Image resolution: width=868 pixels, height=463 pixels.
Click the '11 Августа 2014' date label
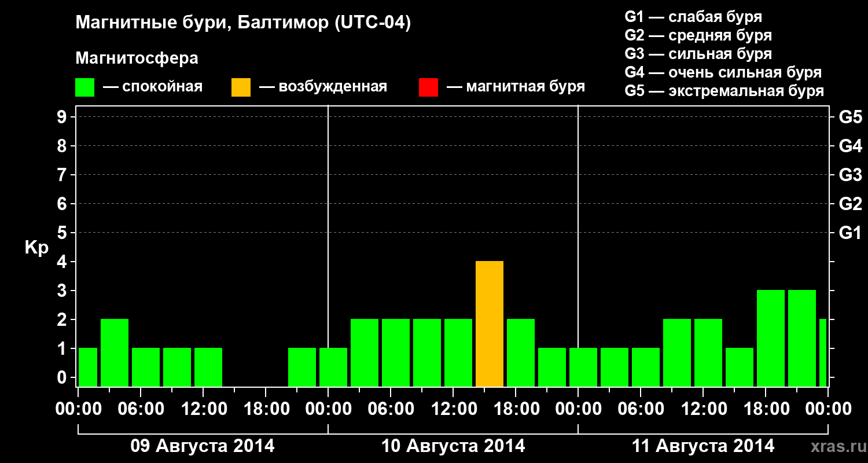[x=703, y=446]
